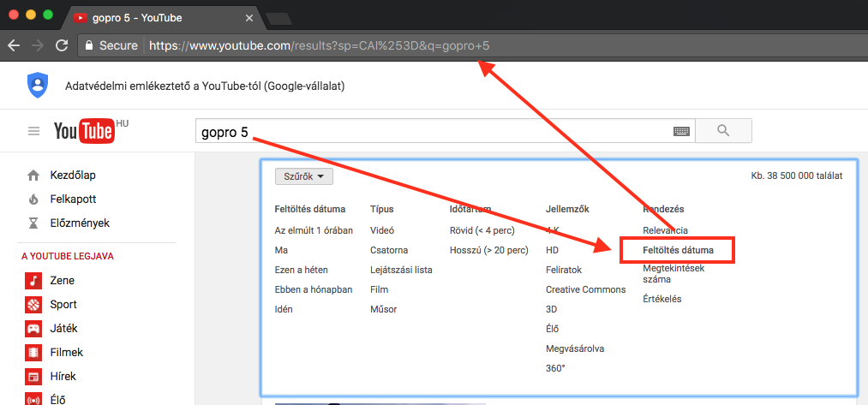Go back using browser back arrow
Viewport: 868px width, 405px height.
pos(14,45)
